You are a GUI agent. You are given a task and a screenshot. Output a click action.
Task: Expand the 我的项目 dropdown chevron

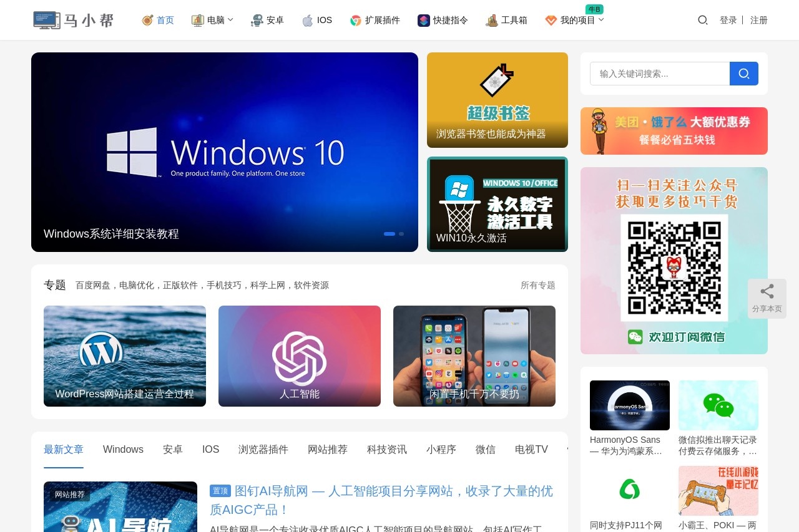601,19
